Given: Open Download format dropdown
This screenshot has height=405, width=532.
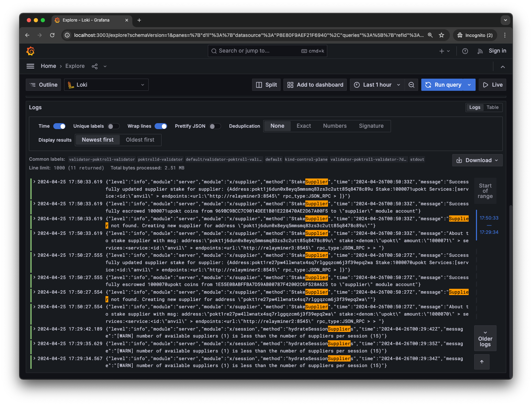Looking at the screenshot, I should 477,160.
